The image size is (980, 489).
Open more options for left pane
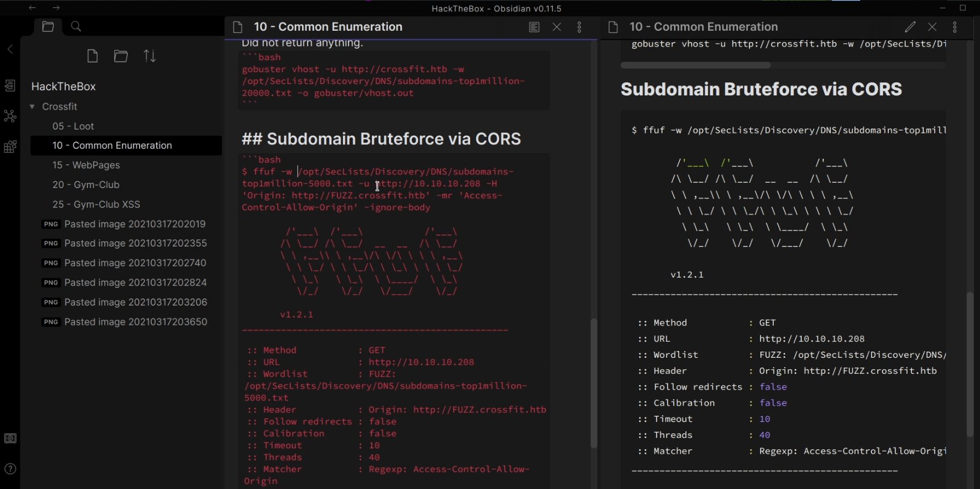pos(579,27)
